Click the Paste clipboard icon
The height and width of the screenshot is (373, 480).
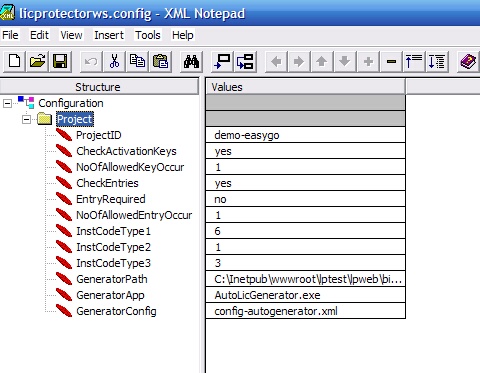point(160,61)
